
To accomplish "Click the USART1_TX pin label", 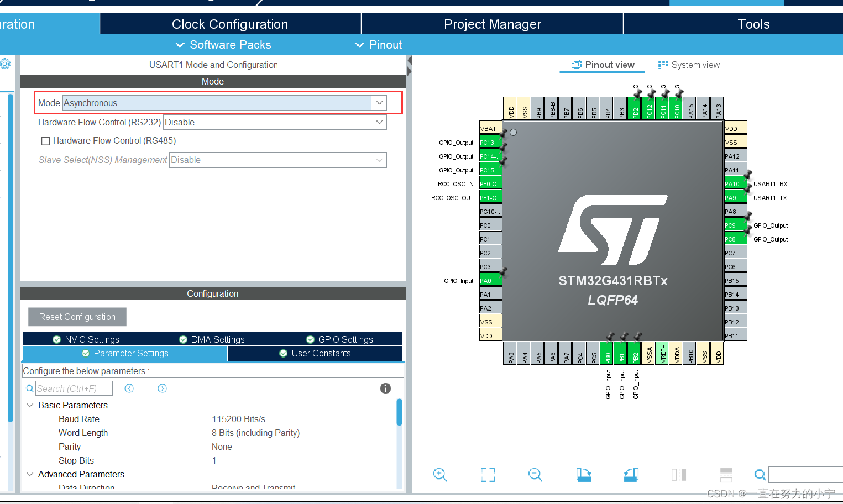I will tap(770, 198).
